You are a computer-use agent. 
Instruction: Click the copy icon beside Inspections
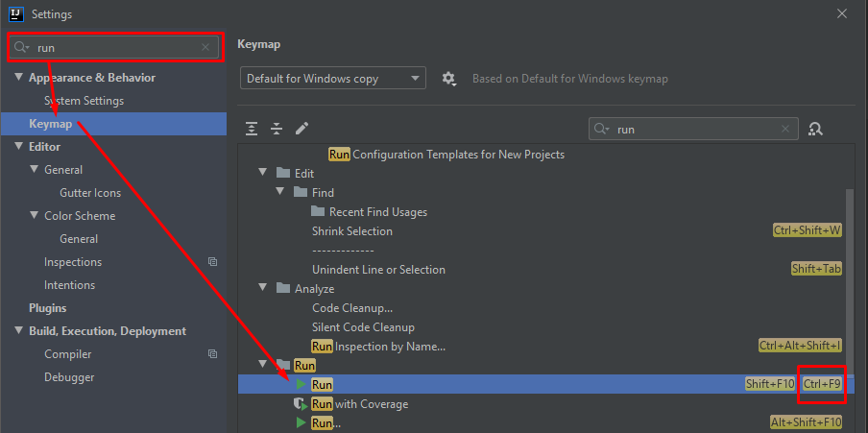pos(213,262)
